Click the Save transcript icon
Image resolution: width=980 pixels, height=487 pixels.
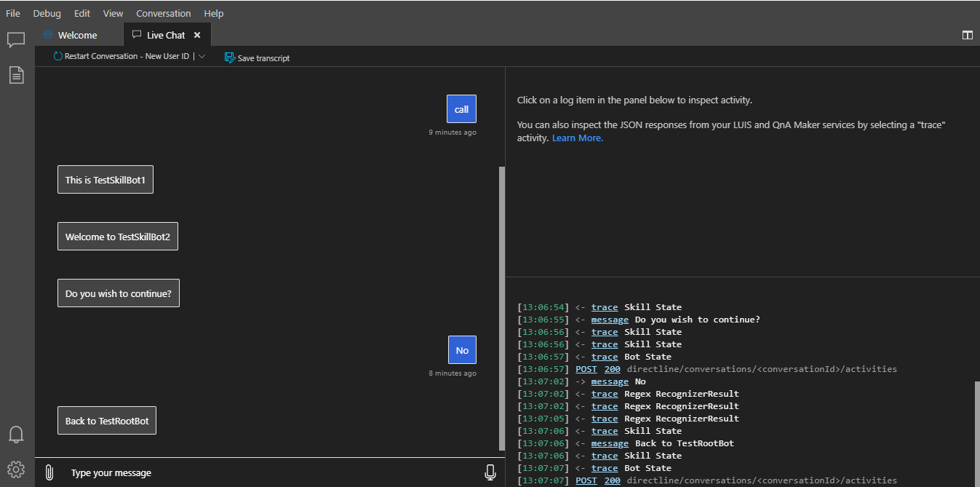[229, 57]
